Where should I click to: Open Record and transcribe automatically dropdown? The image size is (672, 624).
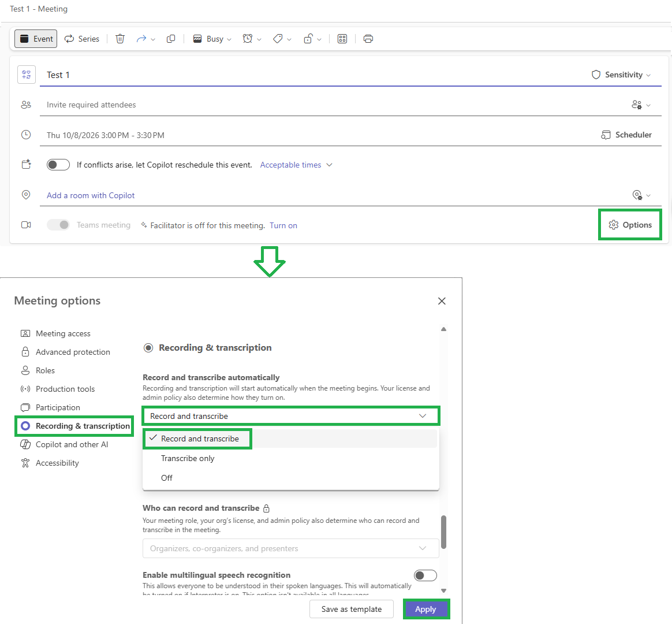tap(290, 416)
